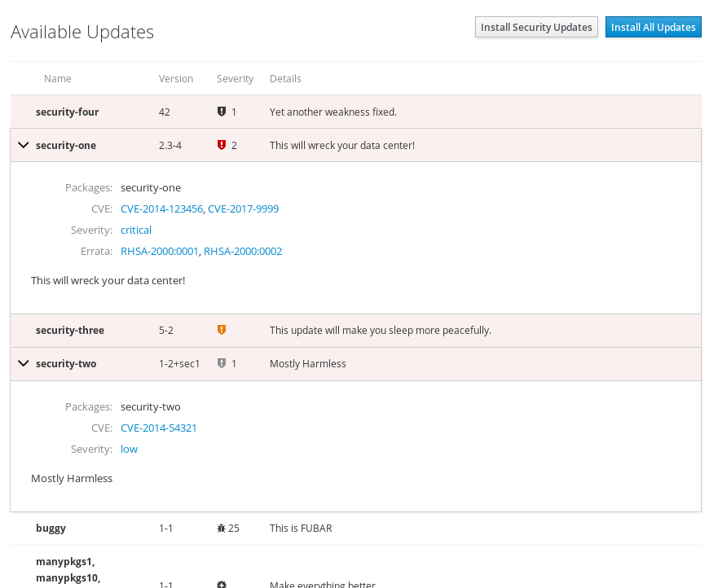Click the black security shield icon for security-four
The height and width of the screenshot is (588, 709).
tap(221, 112)
